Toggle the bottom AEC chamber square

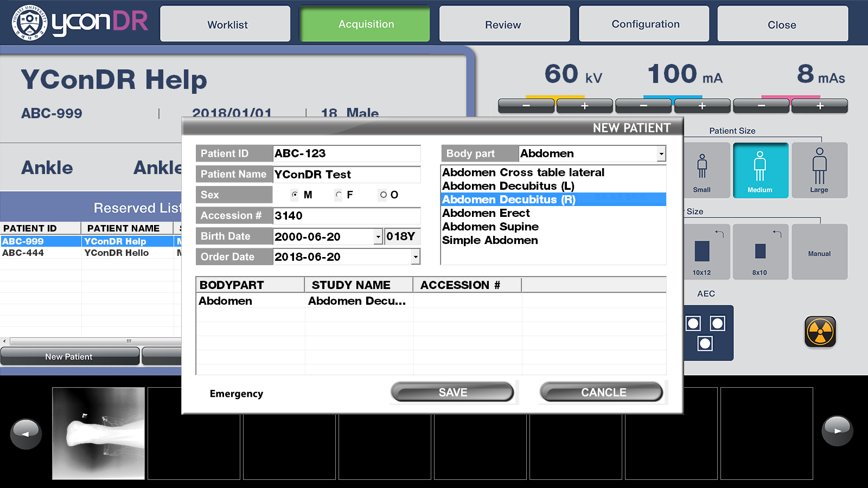(705, 343)
